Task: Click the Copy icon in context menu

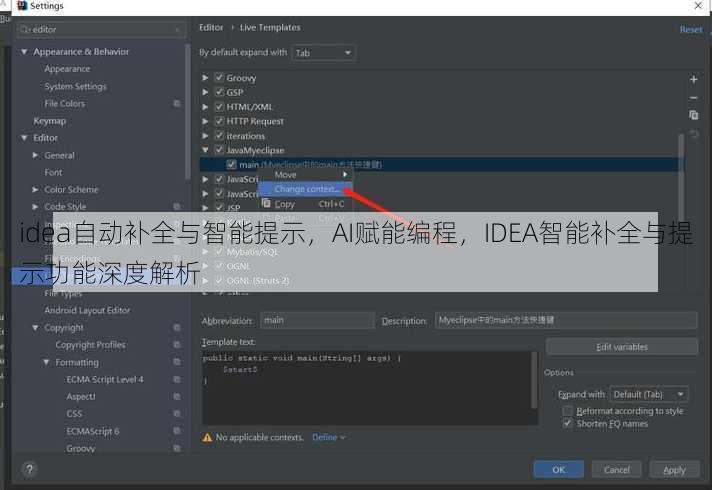Action: (x=266, y=203)
